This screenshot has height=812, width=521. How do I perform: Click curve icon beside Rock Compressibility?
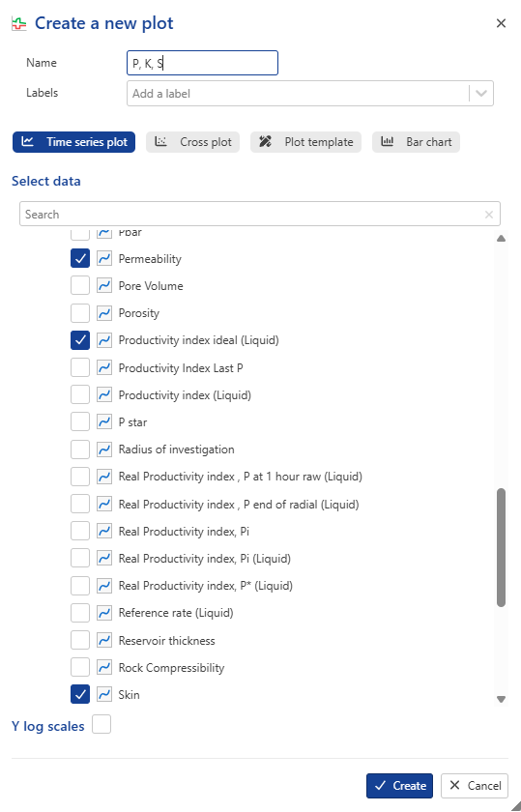coord(104,667)
